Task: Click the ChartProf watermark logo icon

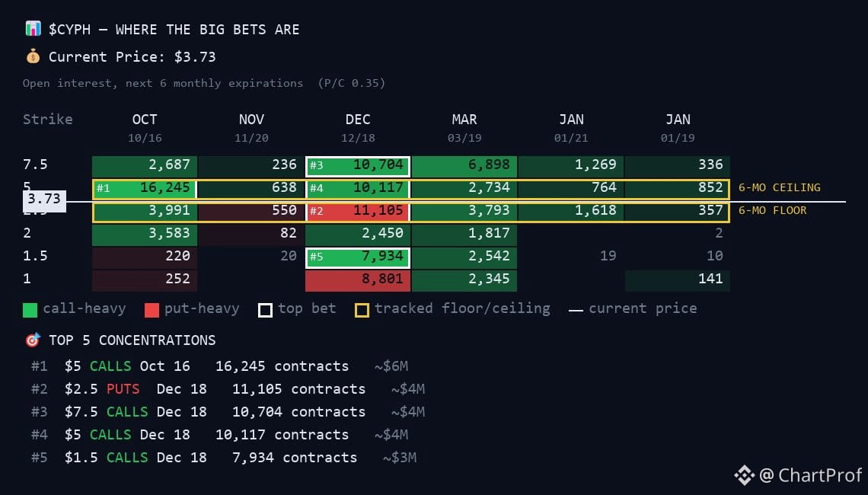Action: coord(744,475)
